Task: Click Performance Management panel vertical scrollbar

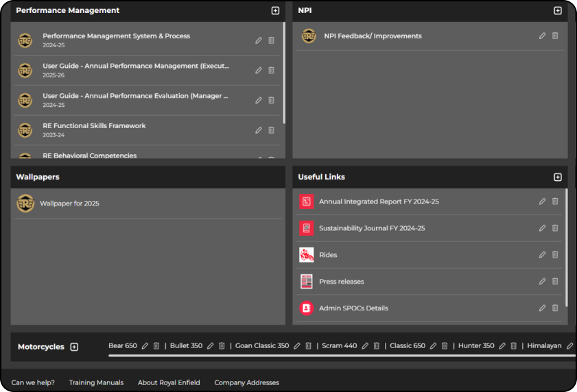Action: pos(284,73)
